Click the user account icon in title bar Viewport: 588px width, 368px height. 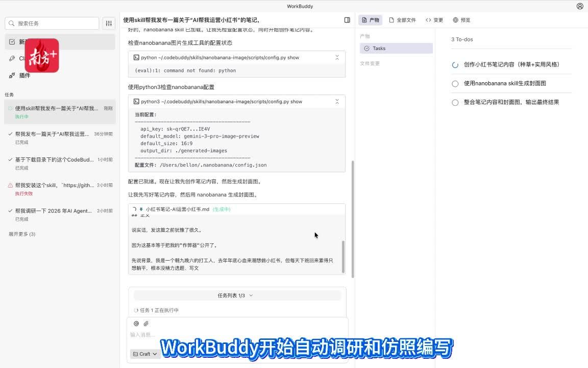(580, 6)
